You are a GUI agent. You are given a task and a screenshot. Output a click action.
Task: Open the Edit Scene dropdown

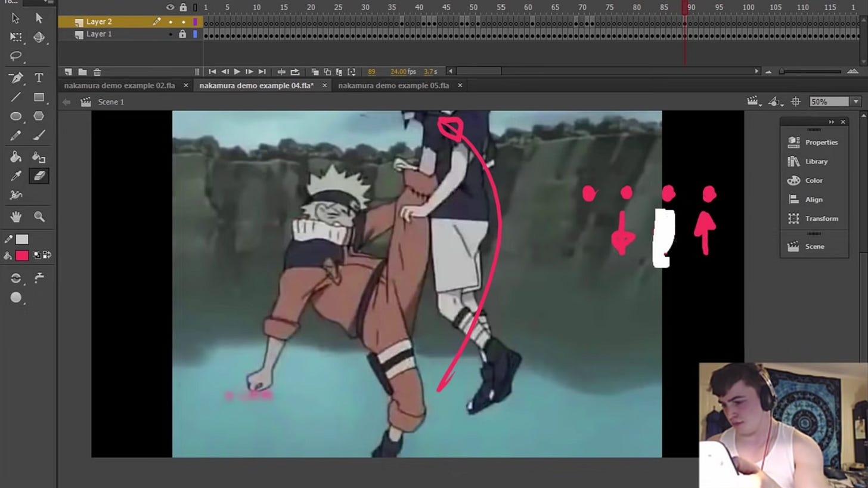[754, 102]
